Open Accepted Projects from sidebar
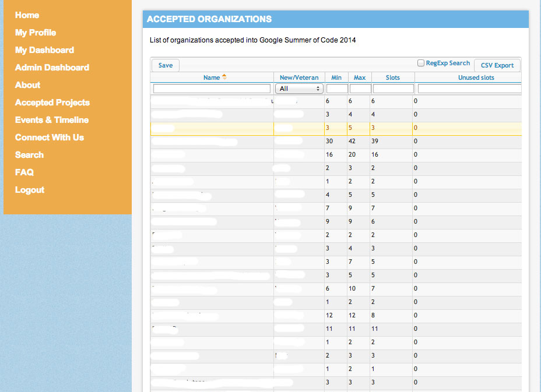This screenshot has width=541, height=392. [52, 103]
